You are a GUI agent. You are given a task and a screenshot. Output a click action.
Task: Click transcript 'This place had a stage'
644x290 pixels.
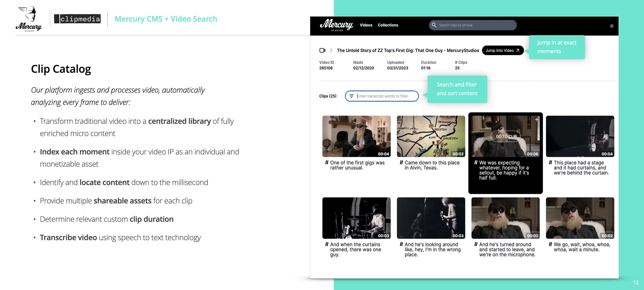click(581, 168)
